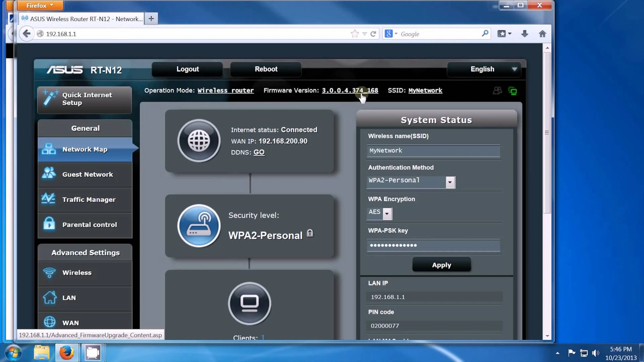This screenshot has height=362, width=644.
Task: Select the router security icon
Action: 199,226
